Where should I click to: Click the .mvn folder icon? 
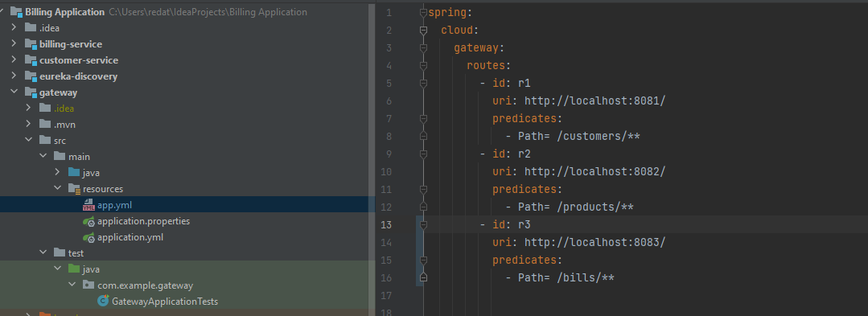tap(45, 125)
